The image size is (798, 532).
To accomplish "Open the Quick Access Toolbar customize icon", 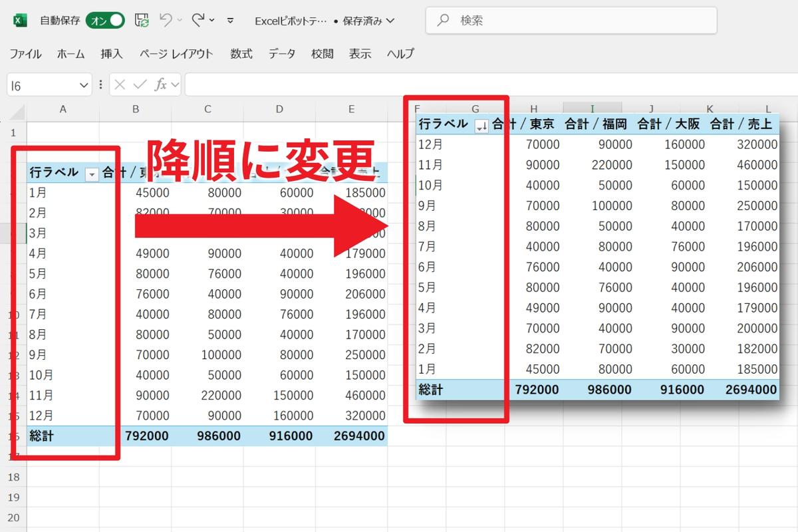I will pyautogui.click(x=229, y=21).
